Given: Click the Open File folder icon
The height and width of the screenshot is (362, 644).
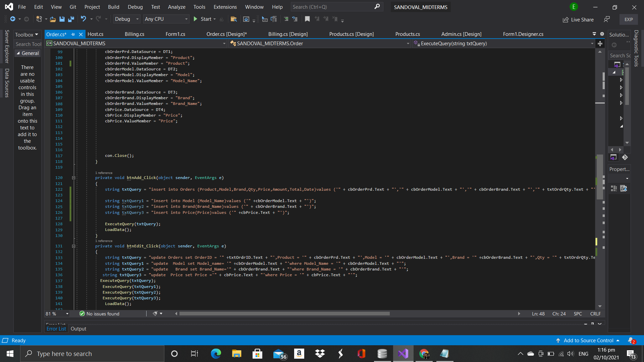Looking at the screenshot, I should coord(53,19).
